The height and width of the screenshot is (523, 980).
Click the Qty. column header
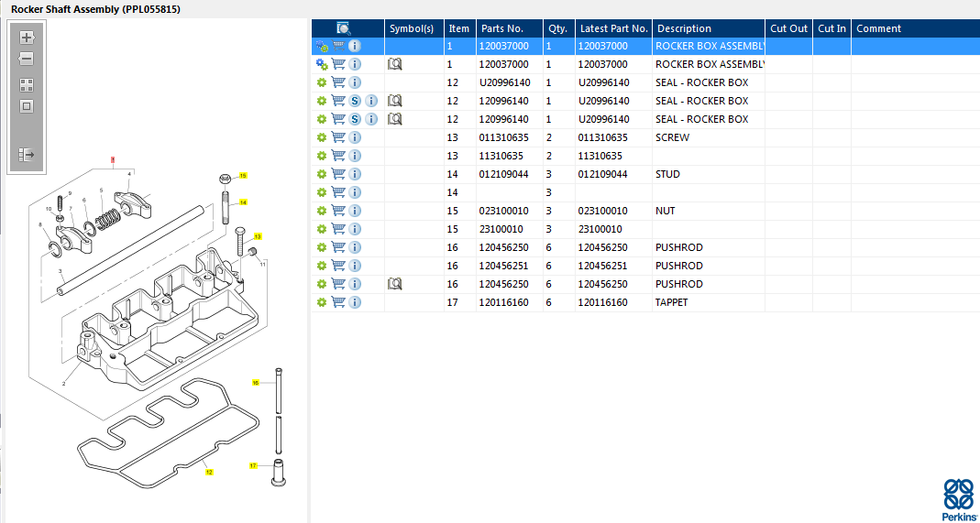[x=557, y=28]
